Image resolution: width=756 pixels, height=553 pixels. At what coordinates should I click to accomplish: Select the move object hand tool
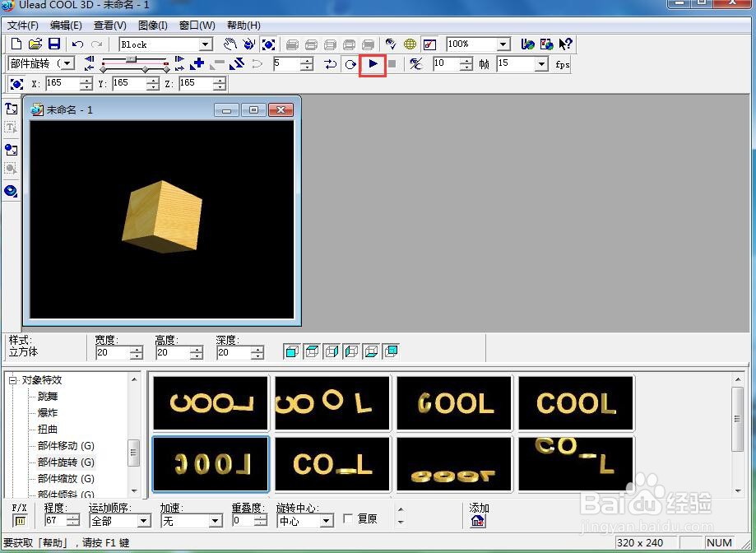[x=230, y=44]
